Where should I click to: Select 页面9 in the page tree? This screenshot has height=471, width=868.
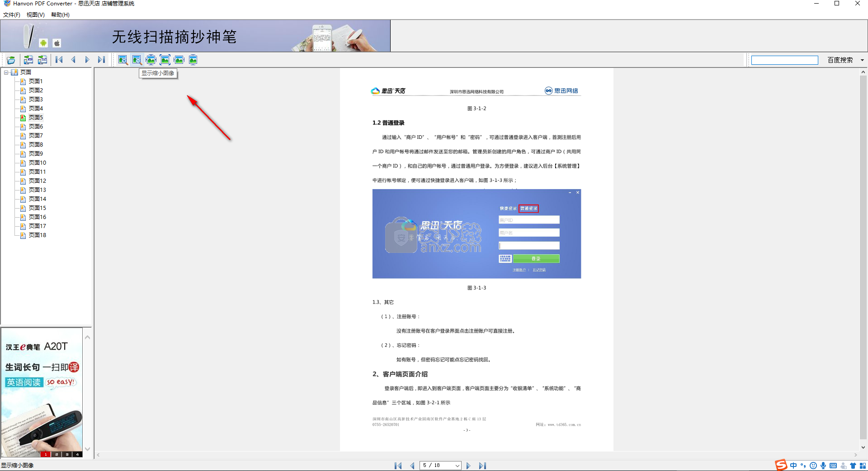coord(36,154)
